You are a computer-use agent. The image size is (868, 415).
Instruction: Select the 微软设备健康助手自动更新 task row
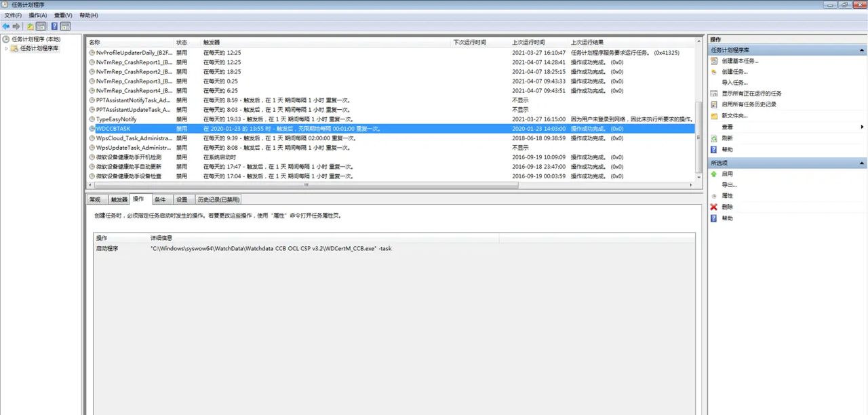(x=391, y=166)
